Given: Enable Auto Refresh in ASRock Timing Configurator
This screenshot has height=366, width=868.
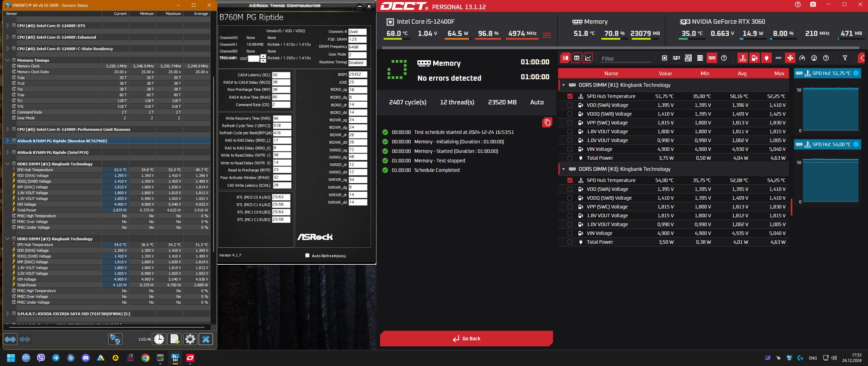Looking at the screenshot, I should [x=307, y=256].
